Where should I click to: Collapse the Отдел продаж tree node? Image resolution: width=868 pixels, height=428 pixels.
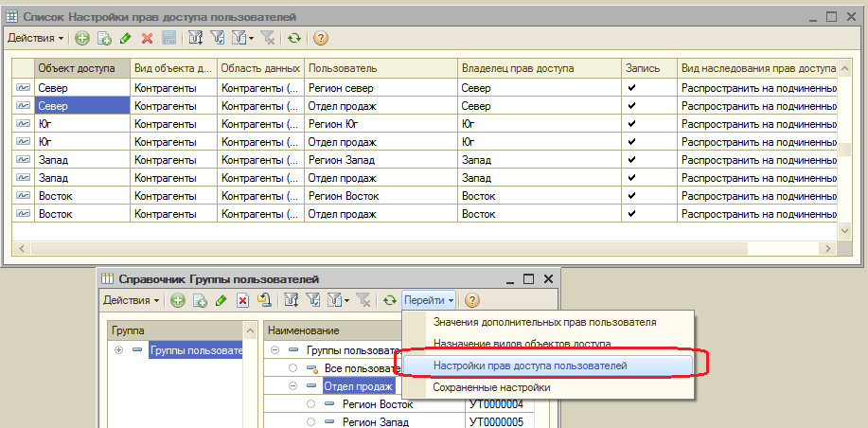(x=292, y=385)
